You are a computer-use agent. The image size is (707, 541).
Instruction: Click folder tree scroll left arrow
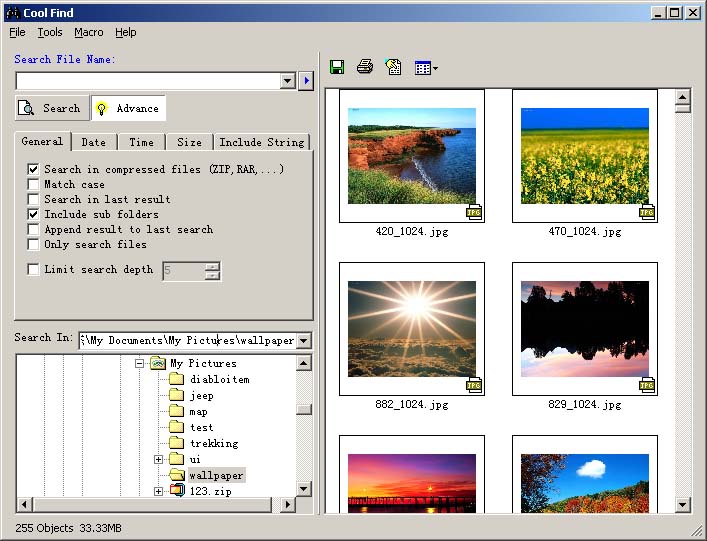click(x=25, y=504)
